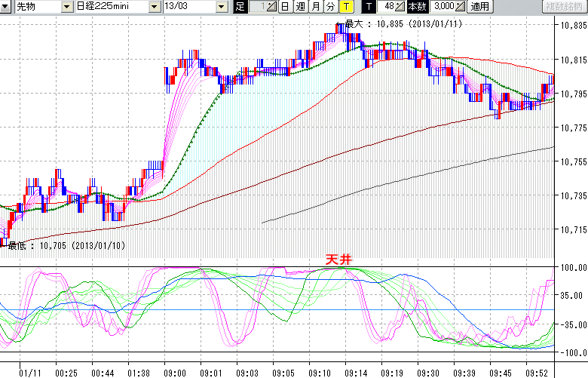Switch chart to 月 (monthly) timeframe
The width and height of the screenshot is (588, 378).
315,7
